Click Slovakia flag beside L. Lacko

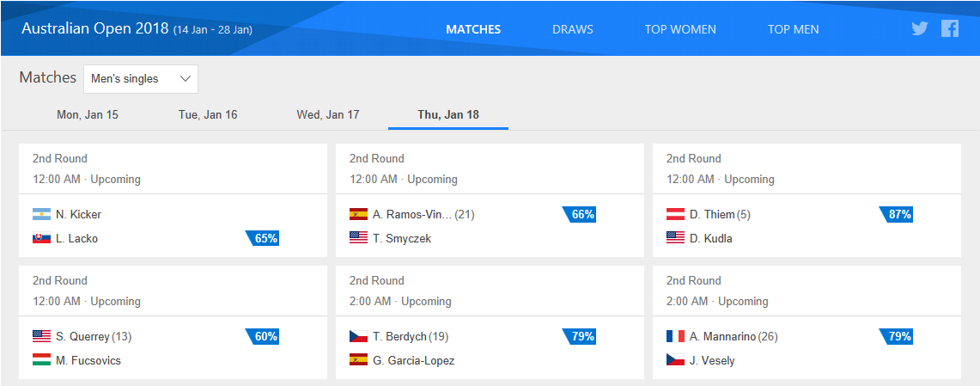(41, 238)
